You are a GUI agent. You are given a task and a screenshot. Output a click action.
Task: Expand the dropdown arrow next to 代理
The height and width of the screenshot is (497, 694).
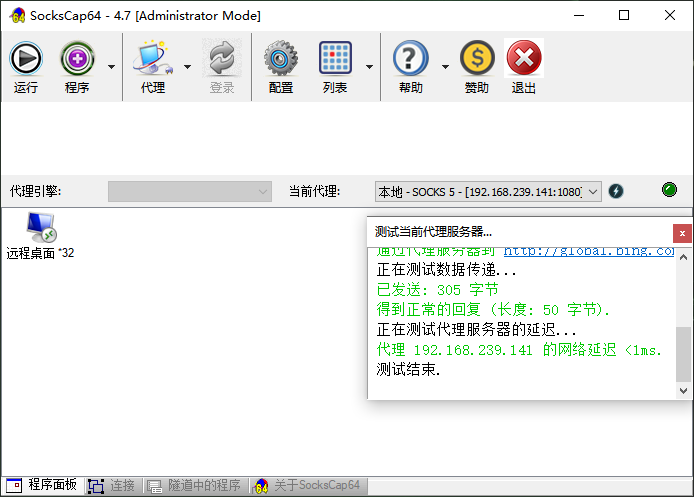188,67
